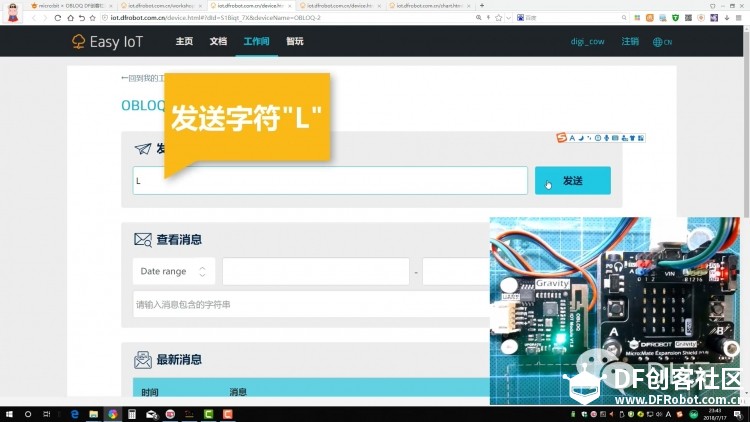Click the 注销 logout link
Screen dimensions: 750x422
(630, 42)
